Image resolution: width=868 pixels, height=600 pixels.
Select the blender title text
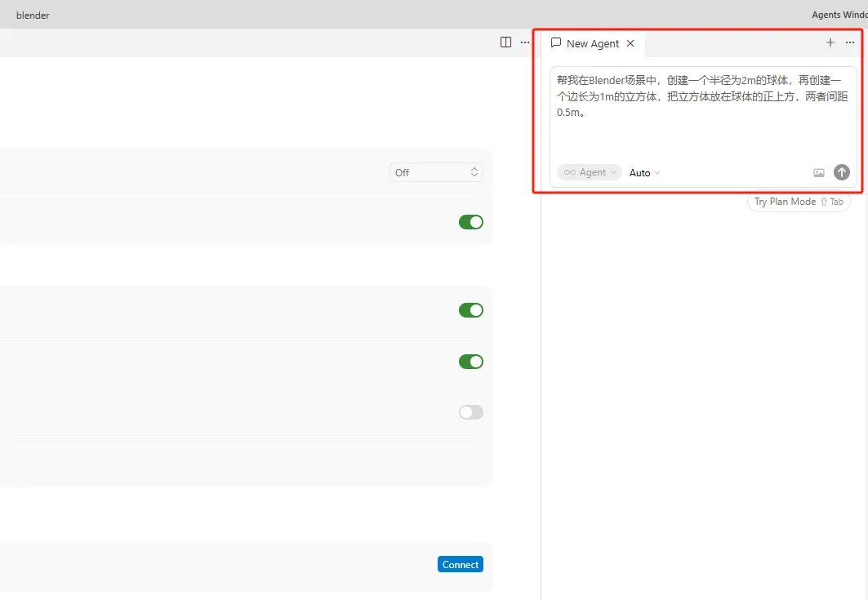tap(33, 16)
